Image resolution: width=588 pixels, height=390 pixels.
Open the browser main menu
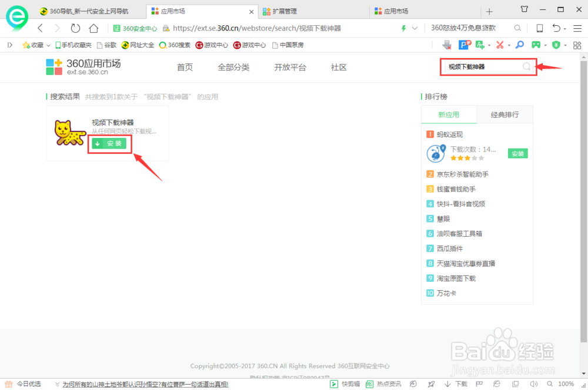pyautogui.click(x=577, y=28)
